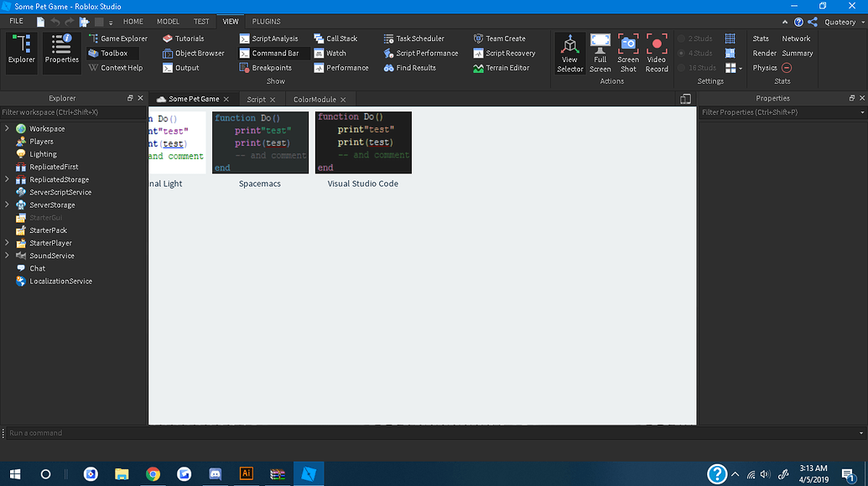Select the Spacemacs editor theme
This screenshot has height=486, width=868.
(260, 142)
